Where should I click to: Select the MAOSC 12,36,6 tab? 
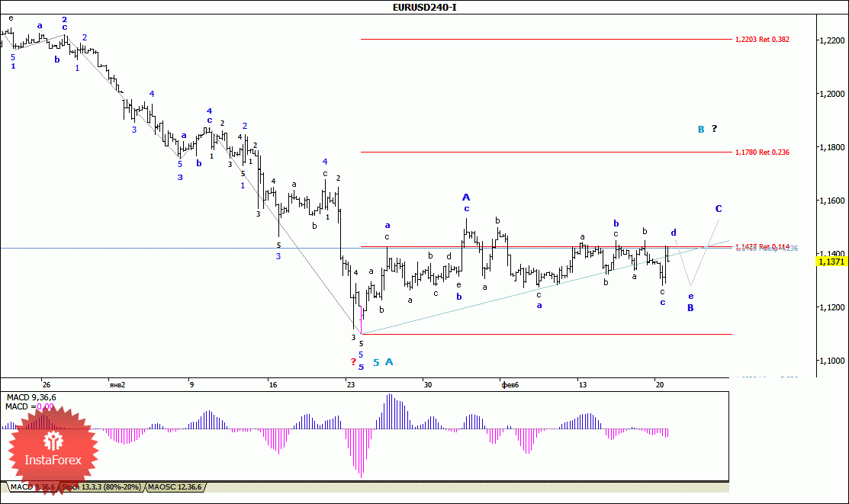tap(175, 487)
